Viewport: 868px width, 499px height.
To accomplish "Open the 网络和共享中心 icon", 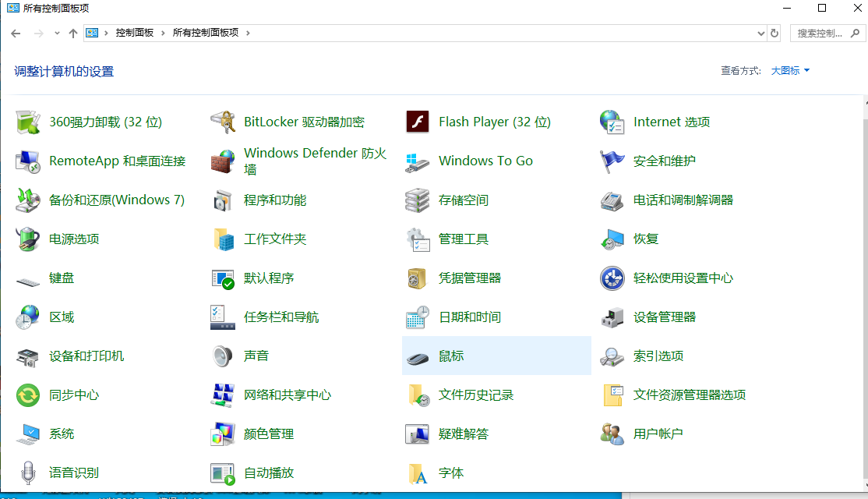I will pyautogui.click(x=223, y=395).
